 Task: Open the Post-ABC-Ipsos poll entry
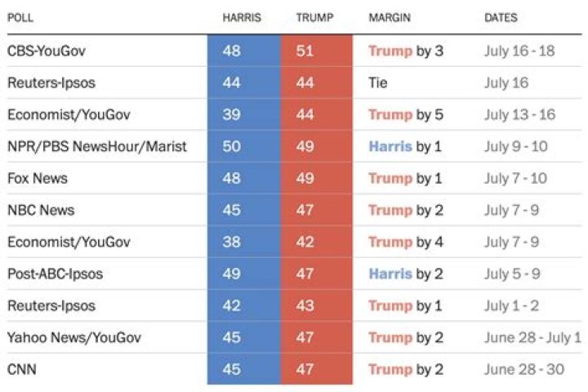click(56, 274)
